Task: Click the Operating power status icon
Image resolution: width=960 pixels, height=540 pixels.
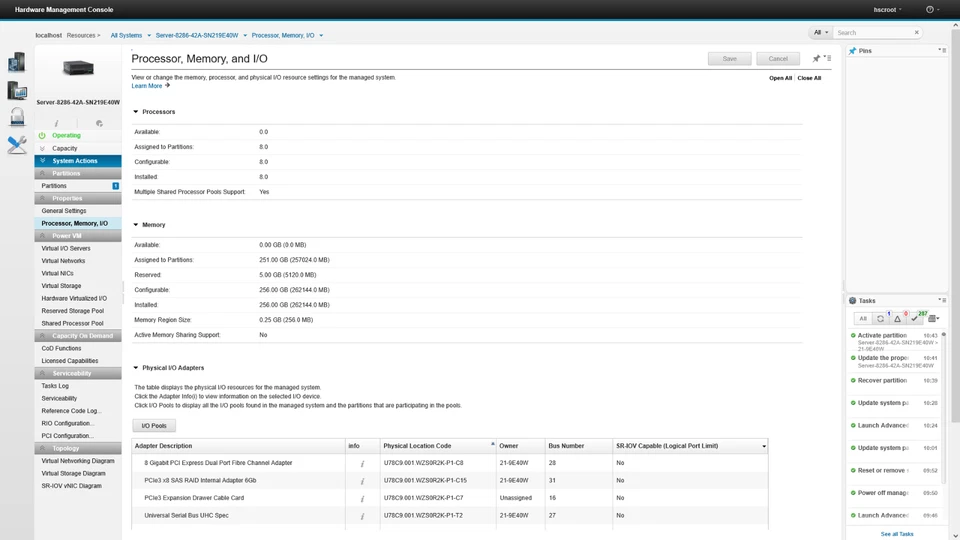Action: point(42,135)
